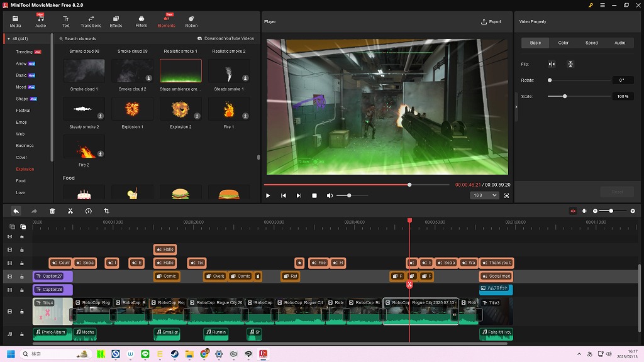
Task: Switch to the Motion tab
Action: tap(191, 21)
